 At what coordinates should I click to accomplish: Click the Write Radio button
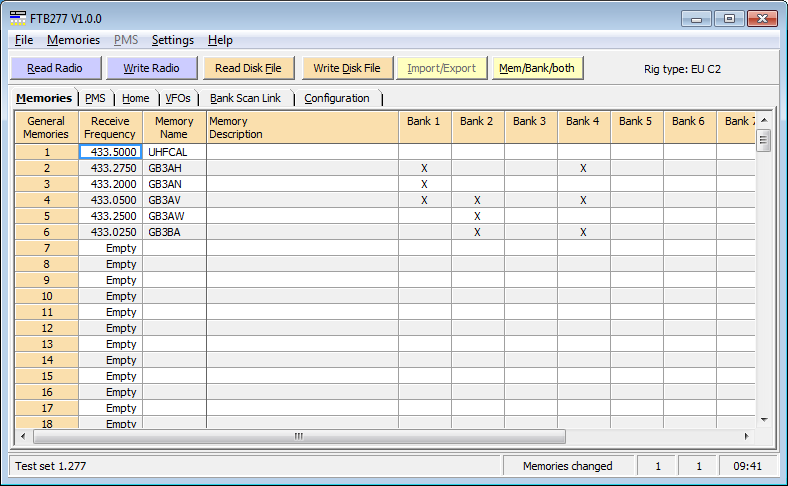(151, 68)
